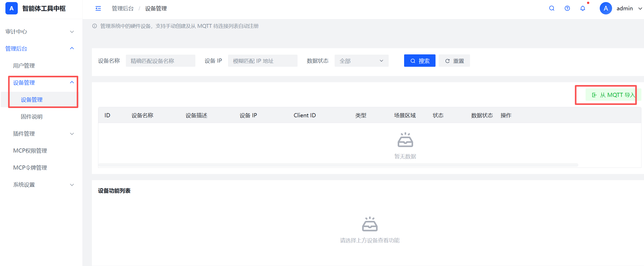Expand the 插件管理 submenu
The width and height of the screenshot is (644, 266).
[40, 134]
